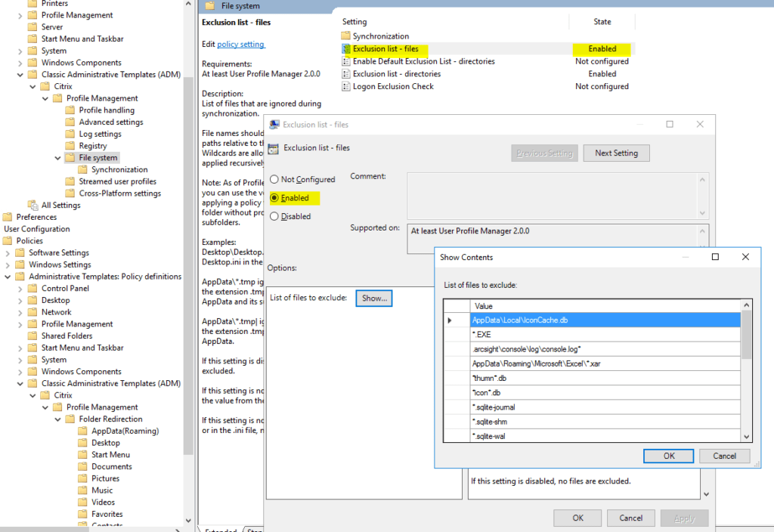
Task: Select the Enabled radio button
Action: (274, 198)
